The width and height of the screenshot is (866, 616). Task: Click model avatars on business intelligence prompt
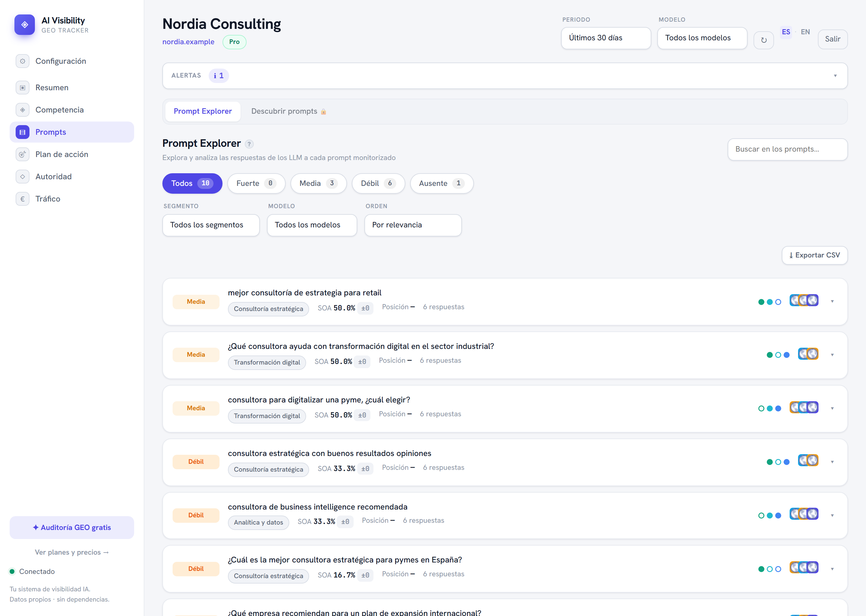click(804, 514)
